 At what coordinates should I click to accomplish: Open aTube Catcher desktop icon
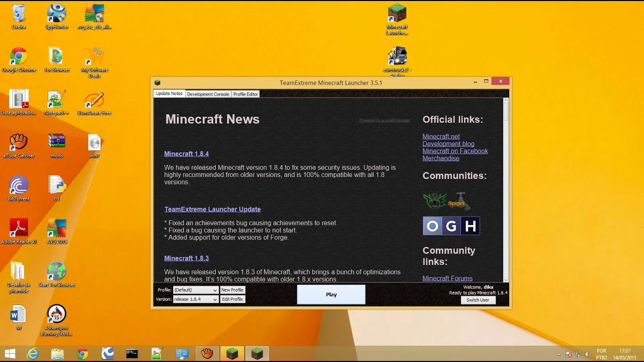point(19,146)
